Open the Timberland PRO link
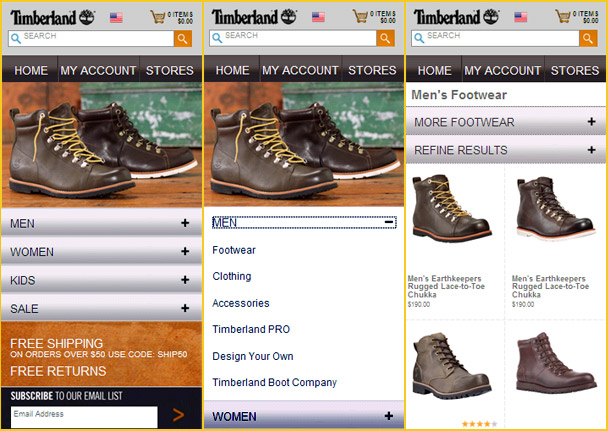 (x=251, y=329)
